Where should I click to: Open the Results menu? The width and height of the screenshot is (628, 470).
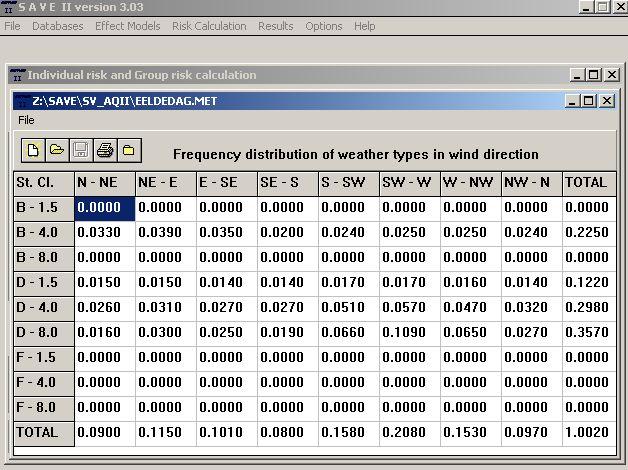pyautogui.click(x=276, y=26)
